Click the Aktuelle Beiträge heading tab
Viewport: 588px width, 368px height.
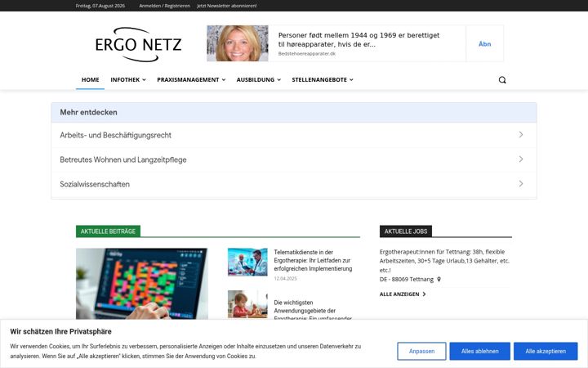point(108,231)
